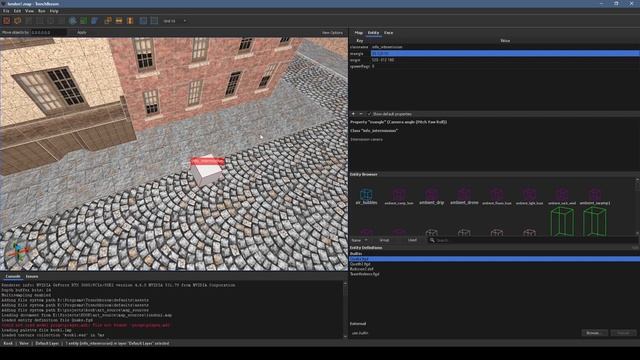The width and height of the screenshot is (640, 360).
Task: Switch to the Console tab
Action: coord(13,276)
